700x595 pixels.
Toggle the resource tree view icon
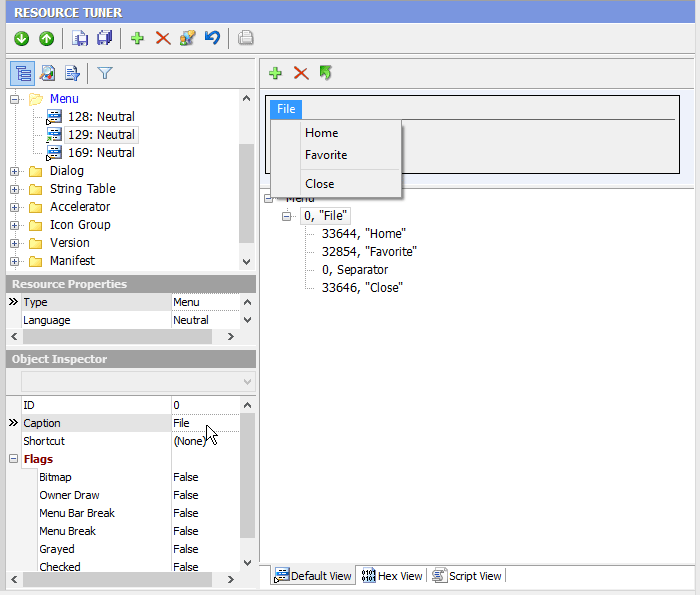tap(22, 73)
